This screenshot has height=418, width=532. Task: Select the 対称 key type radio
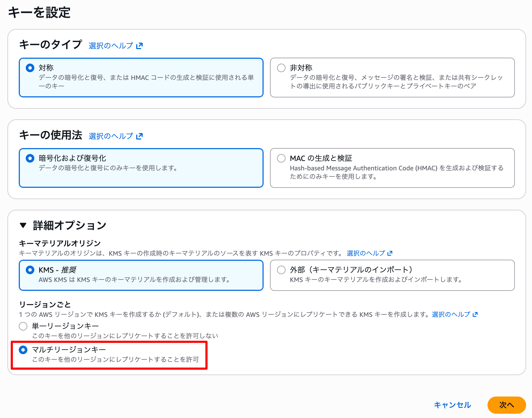(30, 68)
